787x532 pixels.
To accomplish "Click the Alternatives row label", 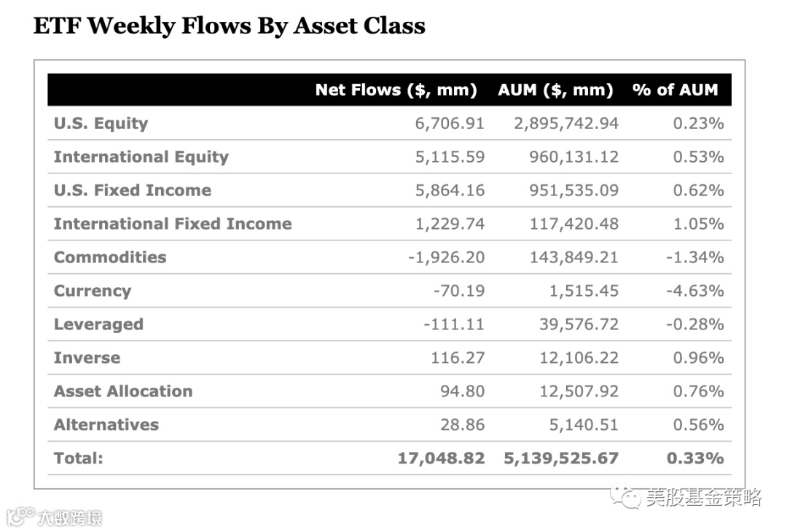I will tap(106, 425).
